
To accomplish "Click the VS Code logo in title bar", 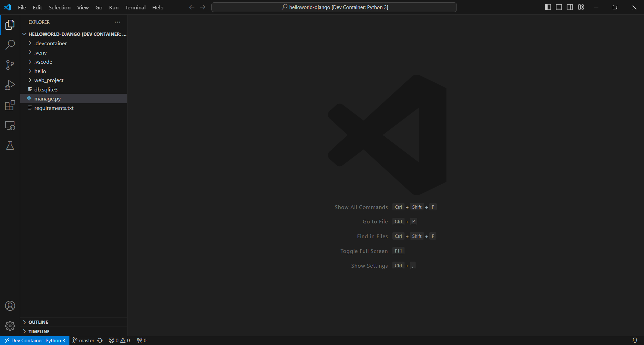I will 7,7.
